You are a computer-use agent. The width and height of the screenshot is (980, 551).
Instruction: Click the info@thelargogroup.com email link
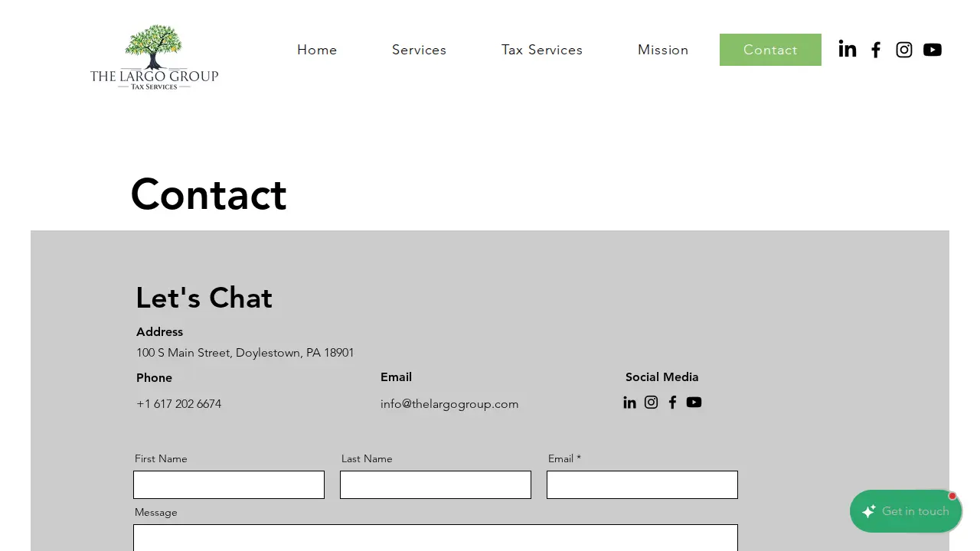click(449, 404)
